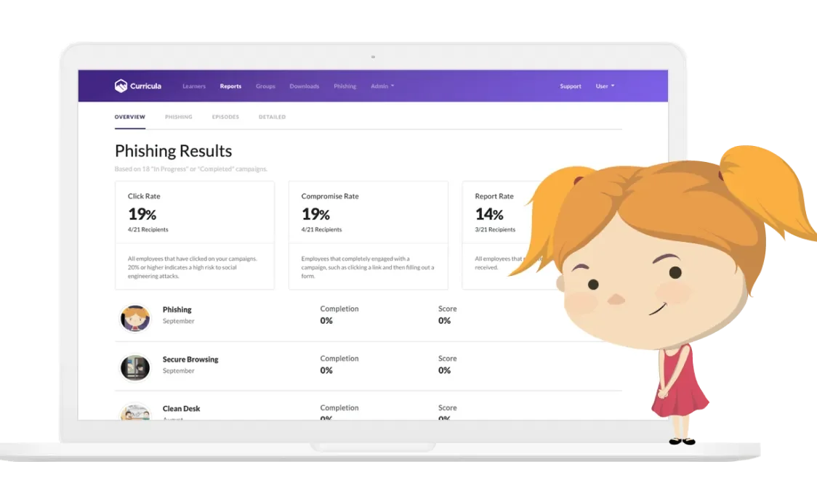
Task: Go to Learners in navigation bar
Action: 194,86
